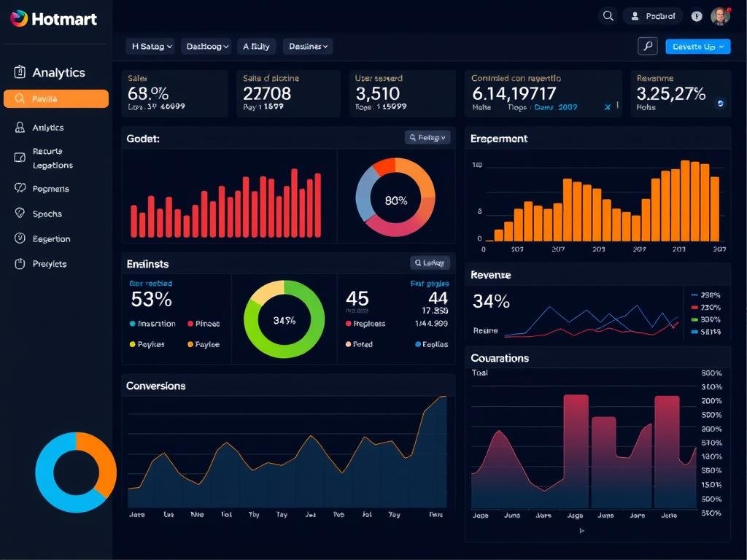Screen dimensions: 747x560
Task: Open the Reports/Legations panel icon in sidebar
Action: 19,156
